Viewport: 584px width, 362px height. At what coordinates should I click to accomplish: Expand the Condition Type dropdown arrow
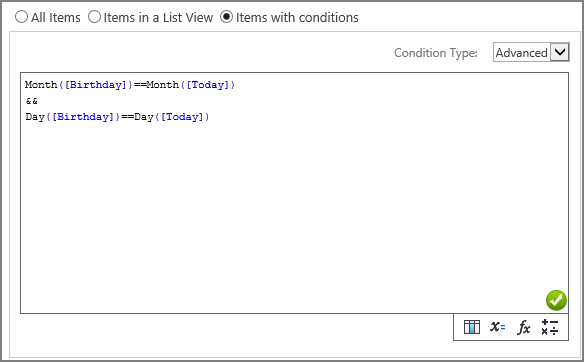pos(559,52)
